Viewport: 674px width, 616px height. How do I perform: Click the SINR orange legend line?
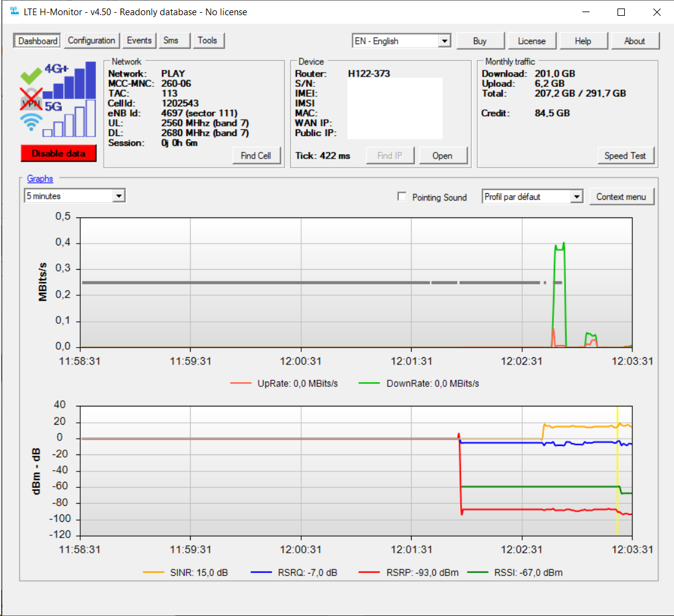(x=154, y=572)
